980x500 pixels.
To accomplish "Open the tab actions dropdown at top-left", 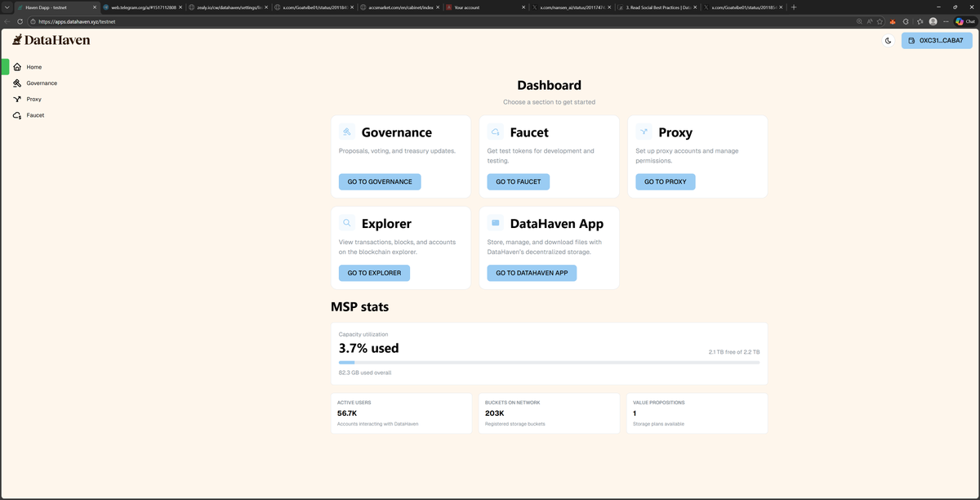I will coord(7,7).
